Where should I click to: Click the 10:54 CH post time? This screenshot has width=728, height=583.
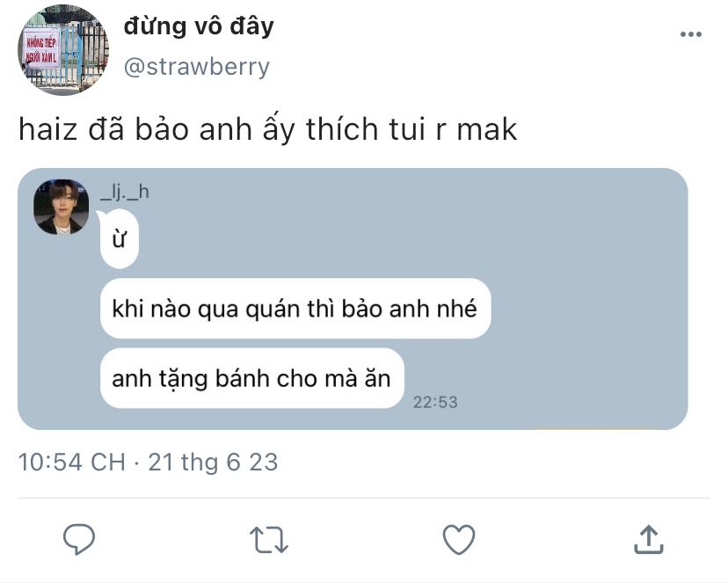pyautogui.click(x=72, y=462)
